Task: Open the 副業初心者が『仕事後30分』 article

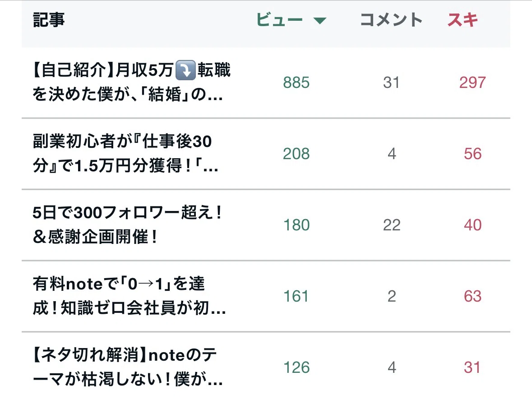Action: [125, 153]
